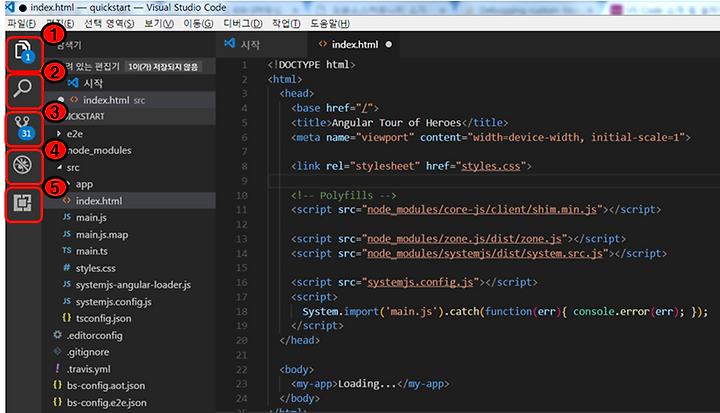Open the 작업(T) menu
Viewport: 720px width, 413px height.
tap(286, 23)
